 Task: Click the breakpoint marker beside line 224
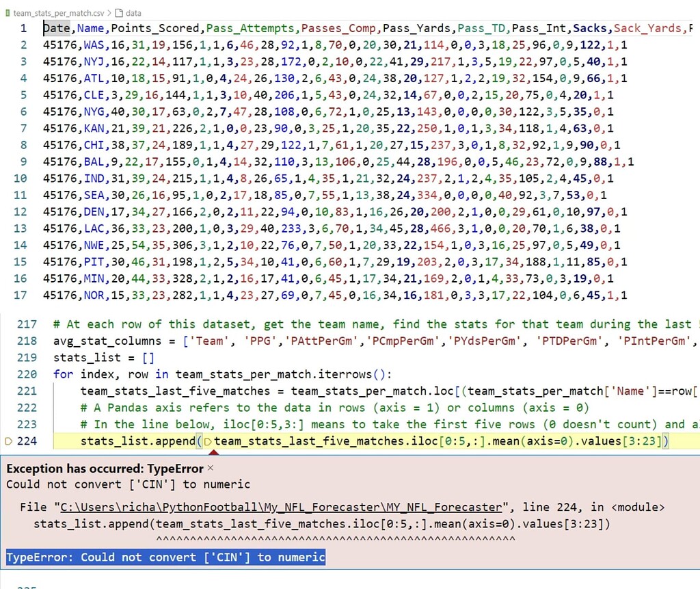(x=8, y=441)
